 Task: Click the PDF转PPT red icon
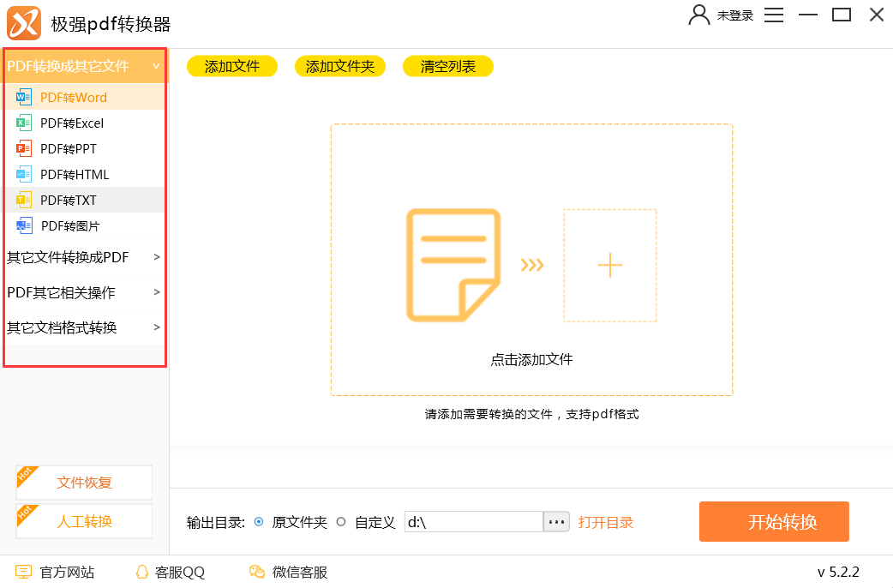click(24, 148)
